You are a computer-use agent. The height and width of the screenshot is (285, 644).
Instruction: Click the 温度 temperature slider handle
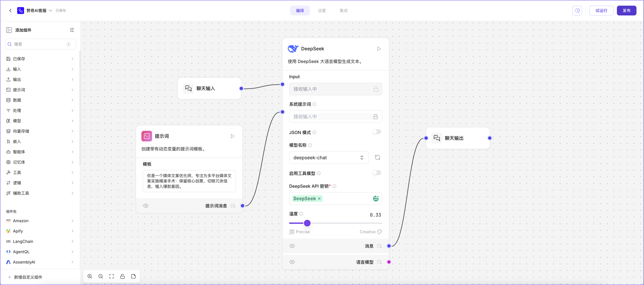[307, 223]
